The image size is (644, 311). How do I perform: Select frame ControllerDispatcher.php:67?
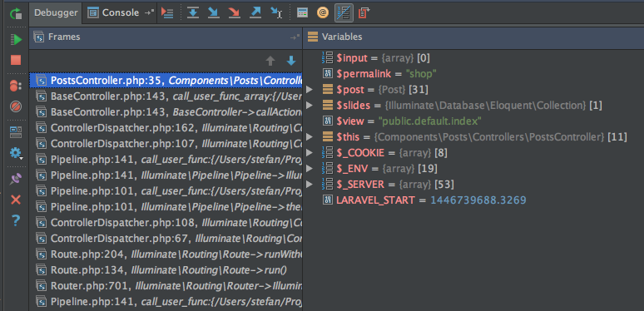(x=166, y=239)
